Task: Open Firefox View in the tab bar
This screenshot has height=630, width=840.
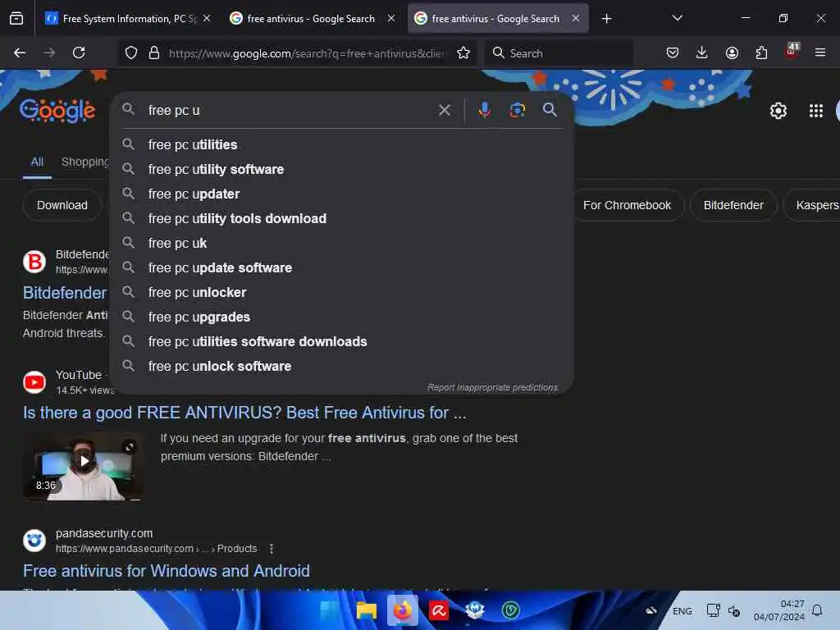Action: pos(16,18)
